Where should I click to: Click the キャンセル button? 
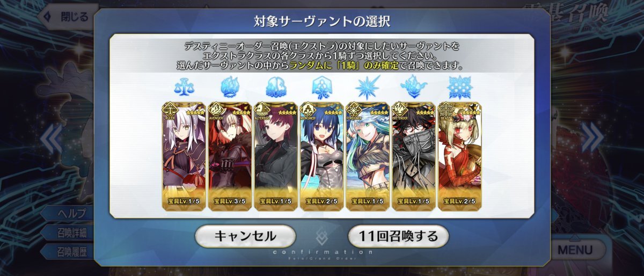point(245,236)
